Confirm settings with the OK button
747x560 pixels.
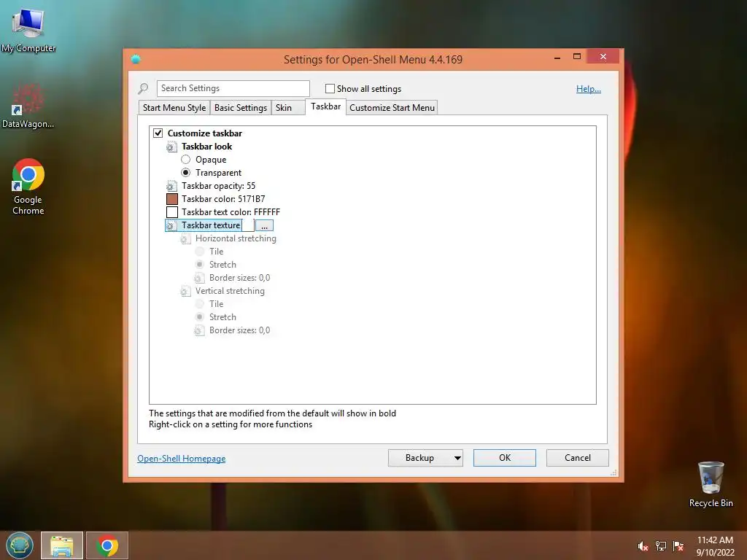505,458
